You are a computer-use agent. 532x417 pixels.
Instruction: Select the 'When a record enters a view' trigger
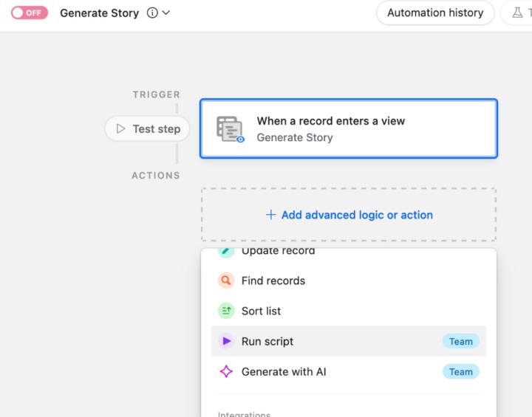(349, 128)
